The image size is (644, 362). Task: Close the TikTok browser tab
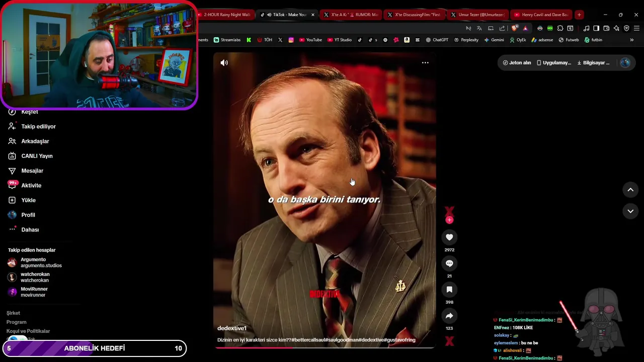313,15
